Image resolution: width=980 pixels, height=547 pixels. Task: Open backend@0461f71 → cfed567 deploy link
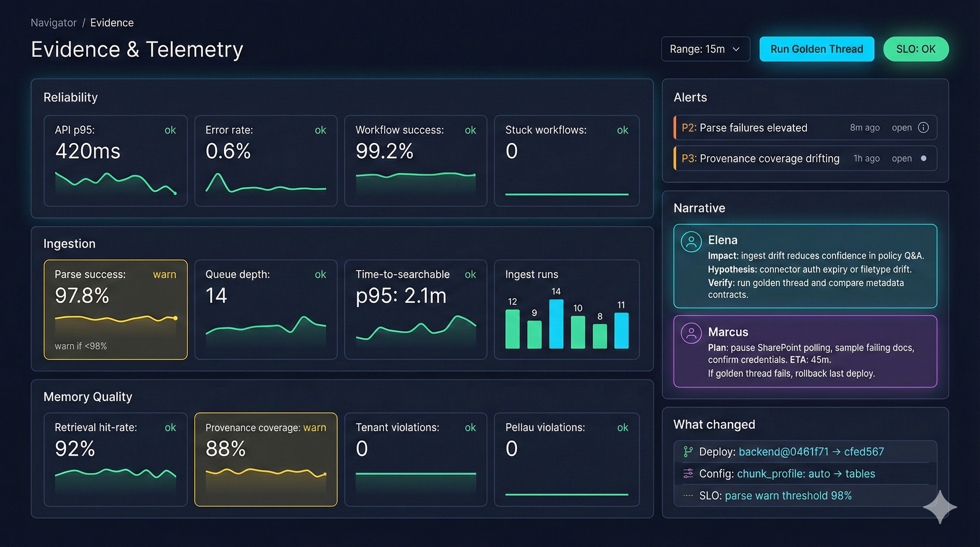coord(811,452)
